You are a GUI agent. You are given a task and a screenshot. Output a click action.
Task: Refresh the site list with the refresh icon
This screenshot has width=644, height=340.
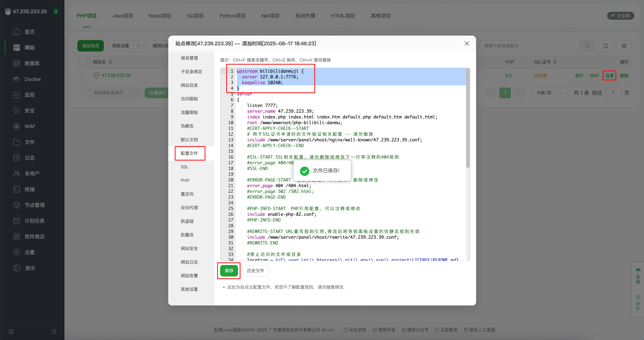coord(606,46)
